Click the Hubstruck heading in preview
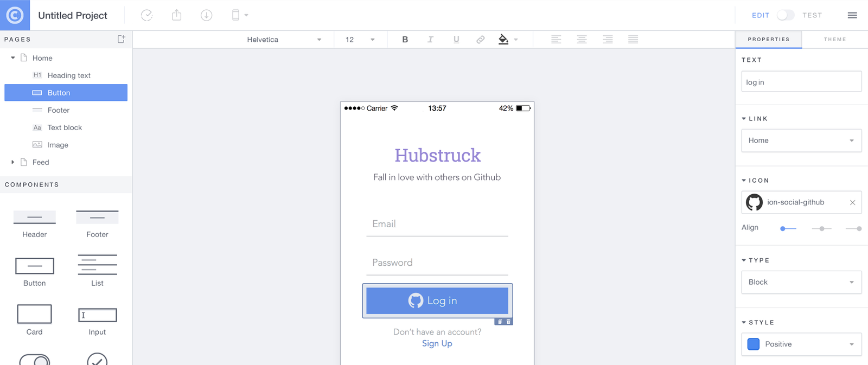Screen dimensions: 868x365 [x=437, y=155]
